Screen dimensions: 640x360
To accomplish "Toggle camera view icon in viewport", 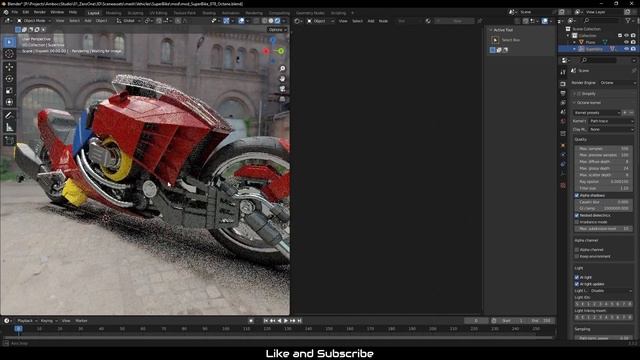I will (x=282, y=89).
